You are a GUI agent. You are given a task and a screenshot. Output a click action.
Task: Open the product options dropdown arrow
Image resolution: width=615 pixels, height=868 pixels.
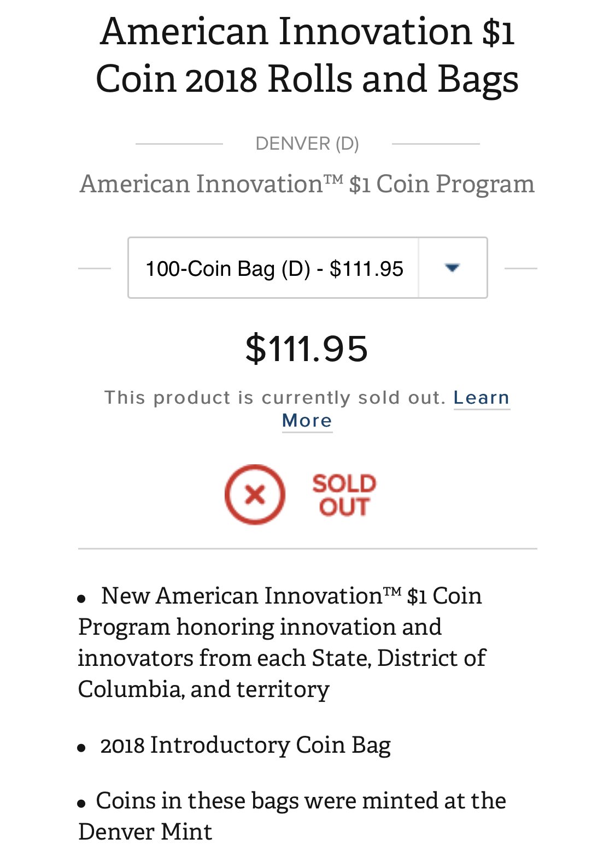452,268
